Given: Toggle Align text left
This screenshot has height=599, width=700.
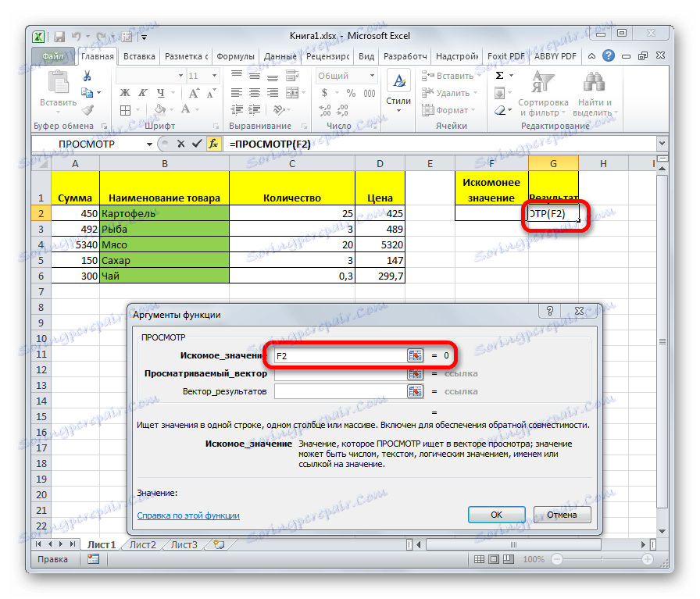Looking at the screenshot, I should coord(237,93).
